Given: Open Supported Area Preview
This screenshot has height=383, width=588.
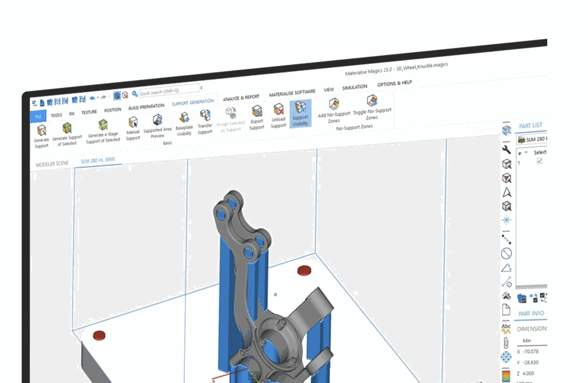Looking at the screenshot, I should point(157,120).
